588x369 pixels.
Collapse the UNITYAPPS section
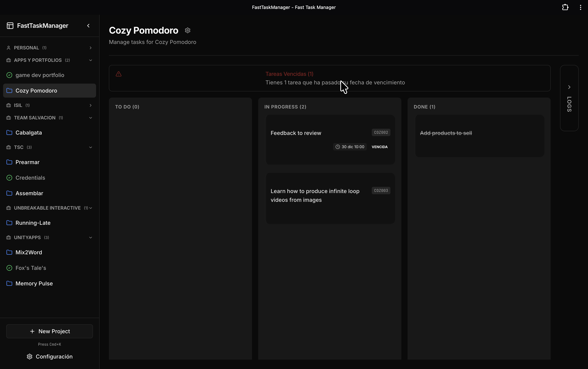90,237
